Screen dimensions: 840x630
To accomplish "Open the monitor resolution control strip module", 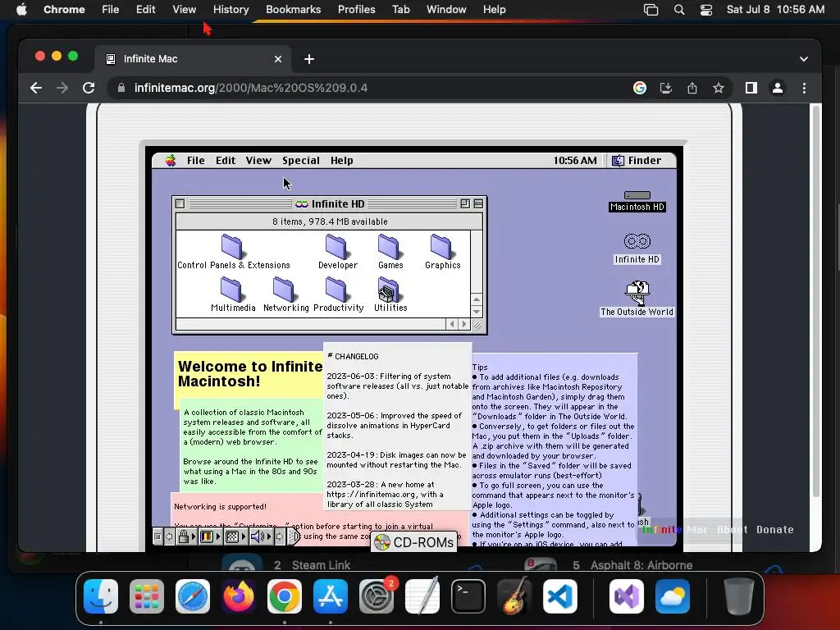I will point(235,536).
